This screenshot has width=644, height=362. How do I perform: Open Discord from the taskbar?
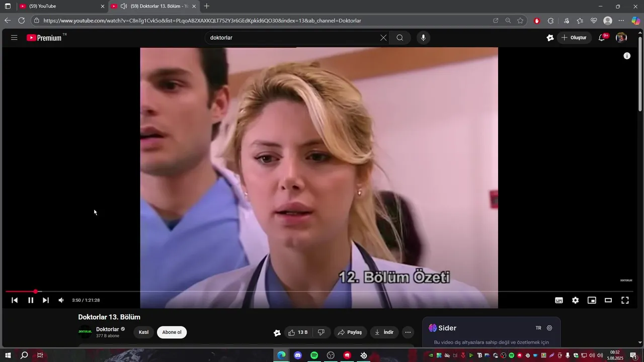click(x=298, y=355)
